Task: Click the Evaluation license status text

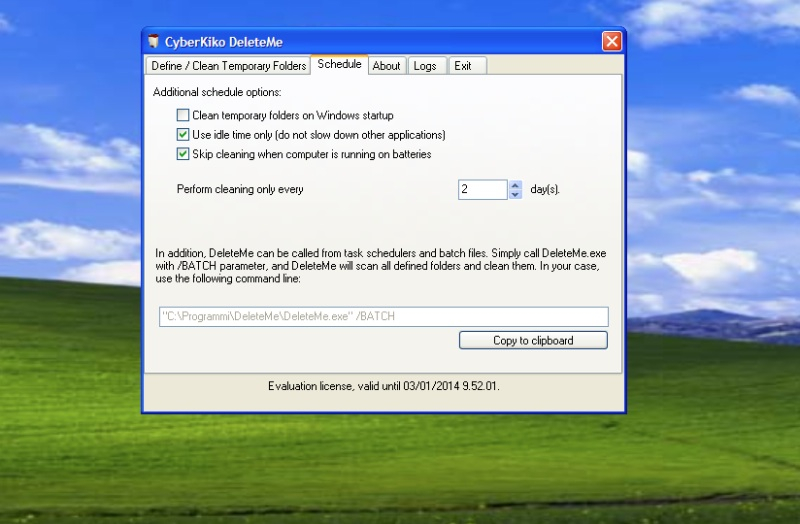Action: [x=383, y=386]
